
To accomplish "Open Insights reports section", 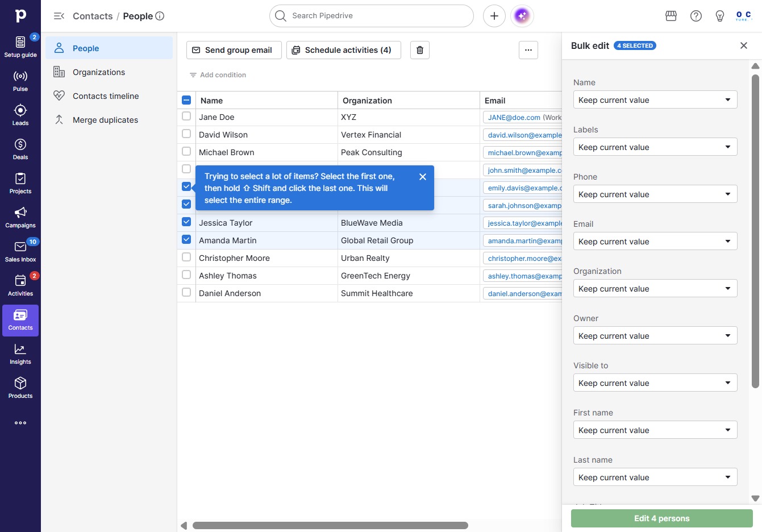I will (x=20, y=354).
